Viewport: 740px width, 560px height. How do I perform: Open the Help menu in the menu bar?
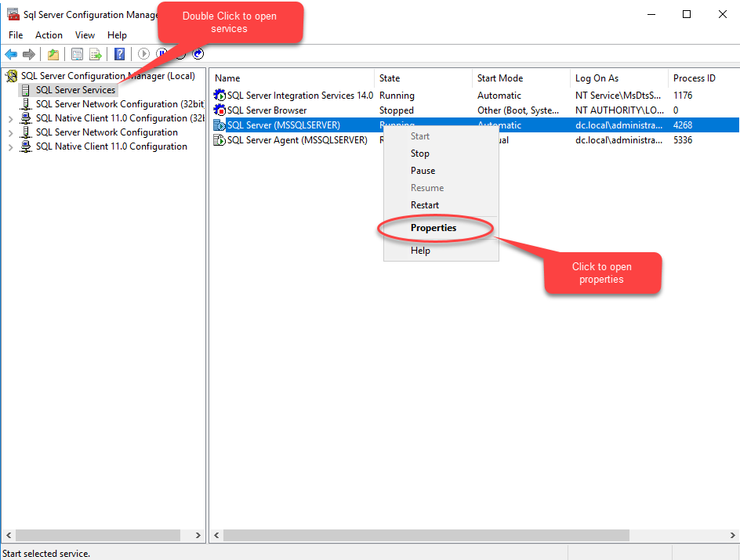(x=117, y=35)
